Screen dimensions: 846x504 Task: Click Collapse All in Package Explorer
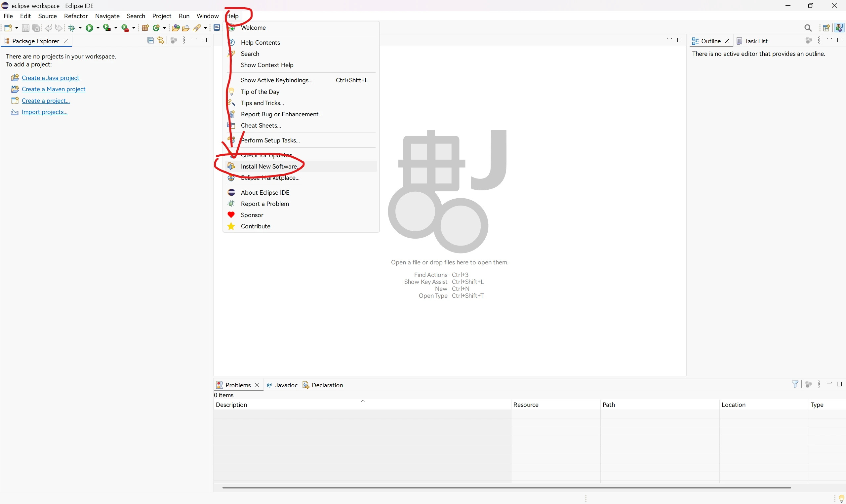point(150,40)
